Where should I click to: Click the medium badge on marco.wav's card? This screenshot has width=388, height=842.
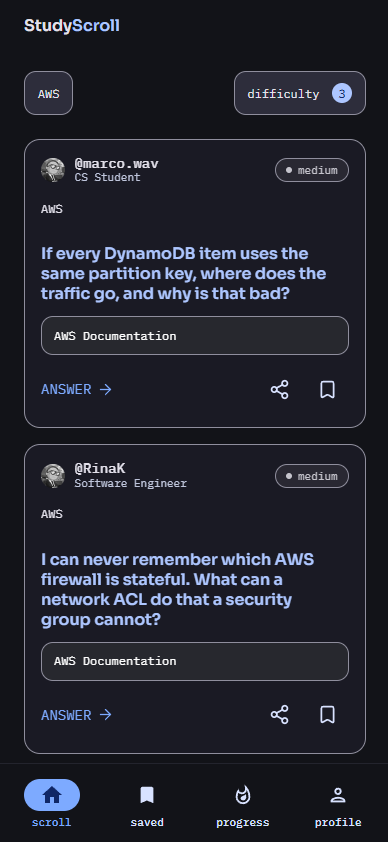pos(312,170)
